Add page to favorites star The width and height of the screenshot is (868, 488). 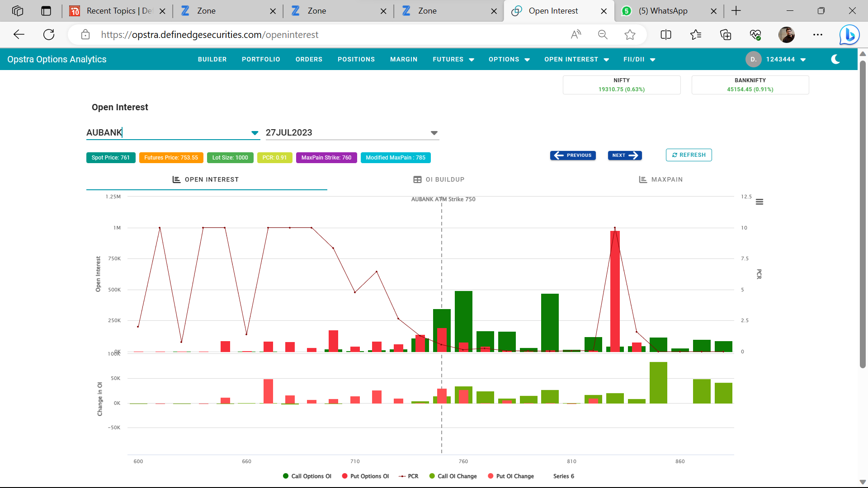tap(630, 35)
